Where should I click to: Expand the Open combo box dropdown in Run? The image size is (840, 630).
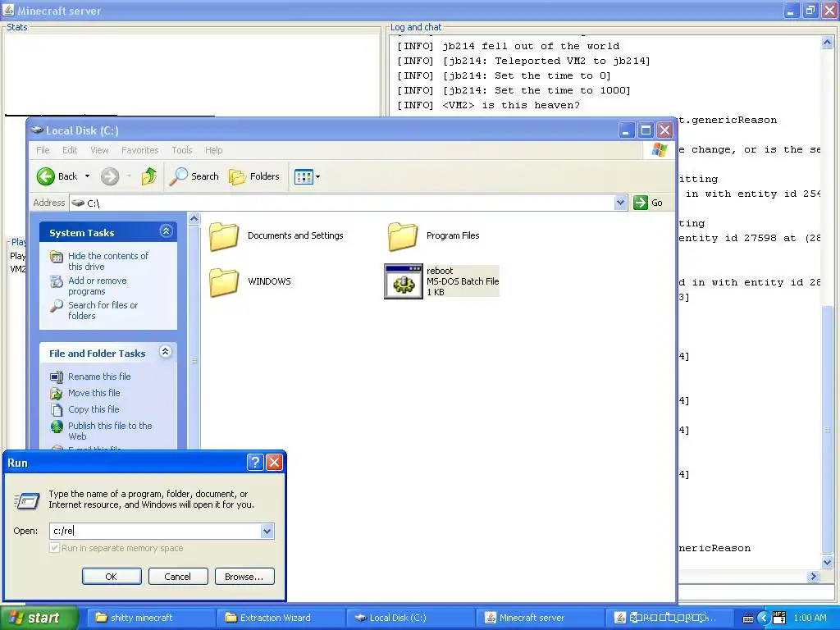267,531
